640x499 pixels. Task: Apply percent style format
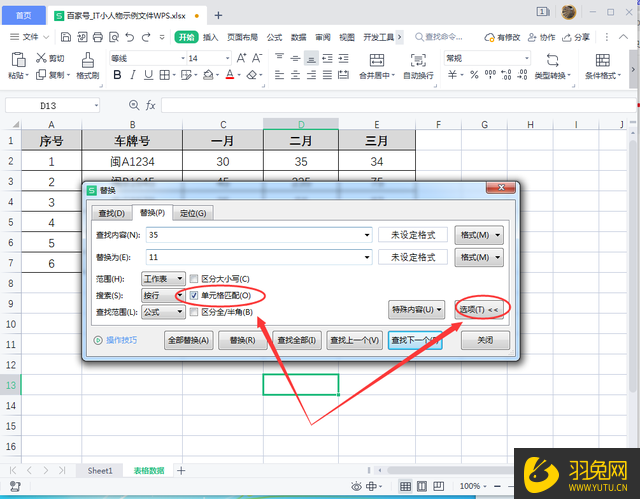[474, 75]
